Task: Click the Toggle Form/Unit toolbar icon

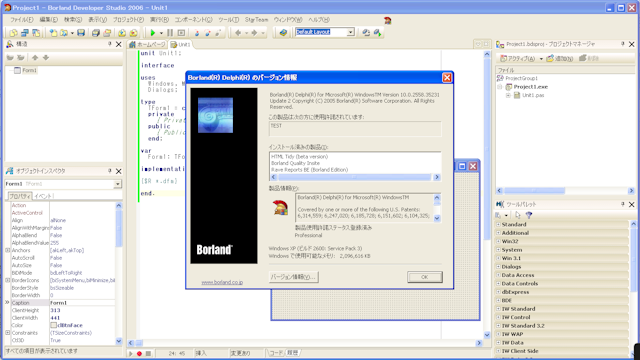Action: 36,33
